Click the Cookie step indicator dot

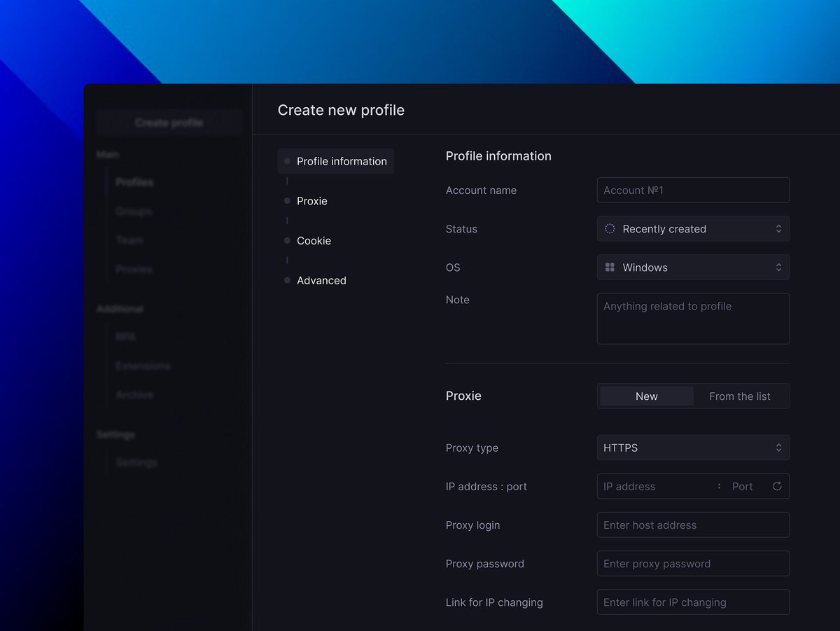tap(287, 241)
